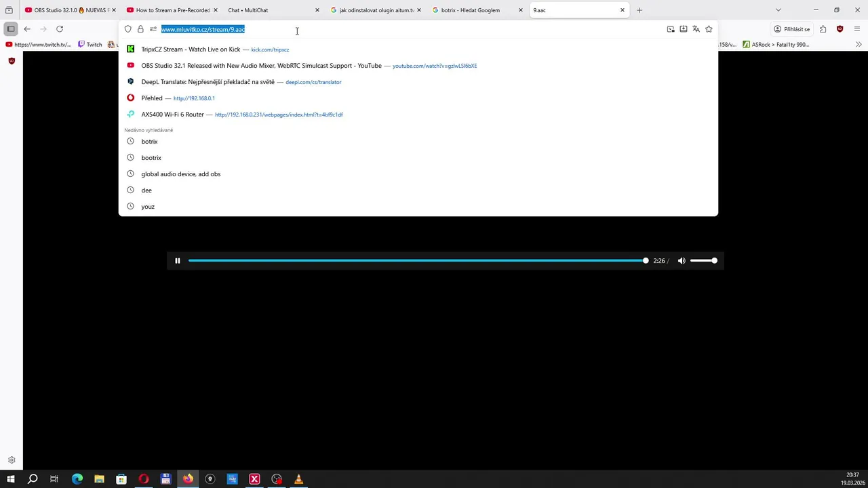Select recent search 'bootrix'
Image resolution: width=868 pixels, height=488 pixels.
pos(418,158)
